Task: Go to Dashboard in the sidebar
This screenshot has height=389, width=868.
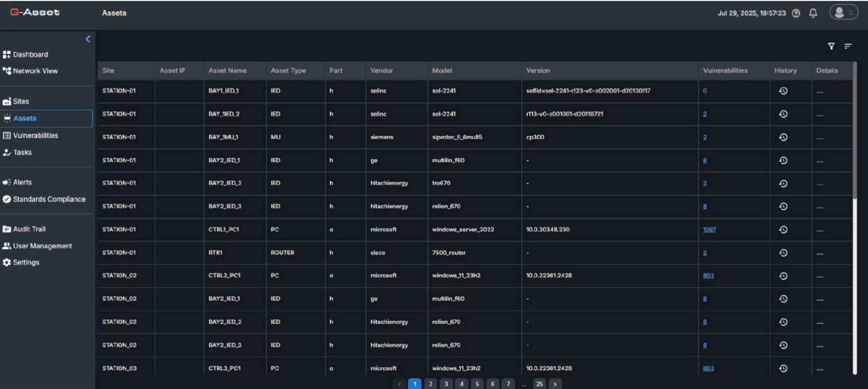Action: [26, 55]
